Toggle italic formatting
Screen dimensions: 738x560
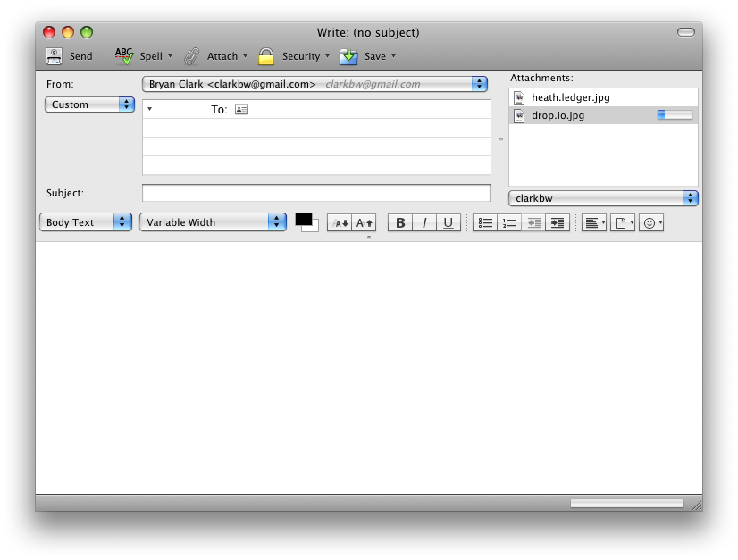coord(424,223)
